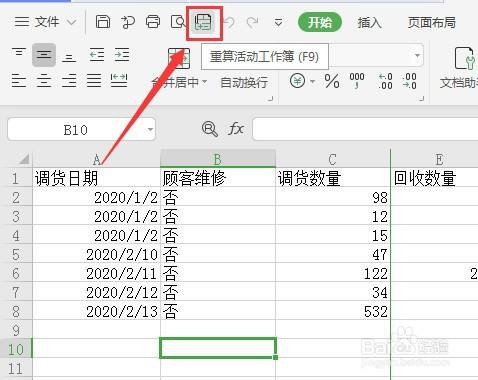Decrease decimal places
The height and width of the screenshot is (380, 478).
click(410, 81)
